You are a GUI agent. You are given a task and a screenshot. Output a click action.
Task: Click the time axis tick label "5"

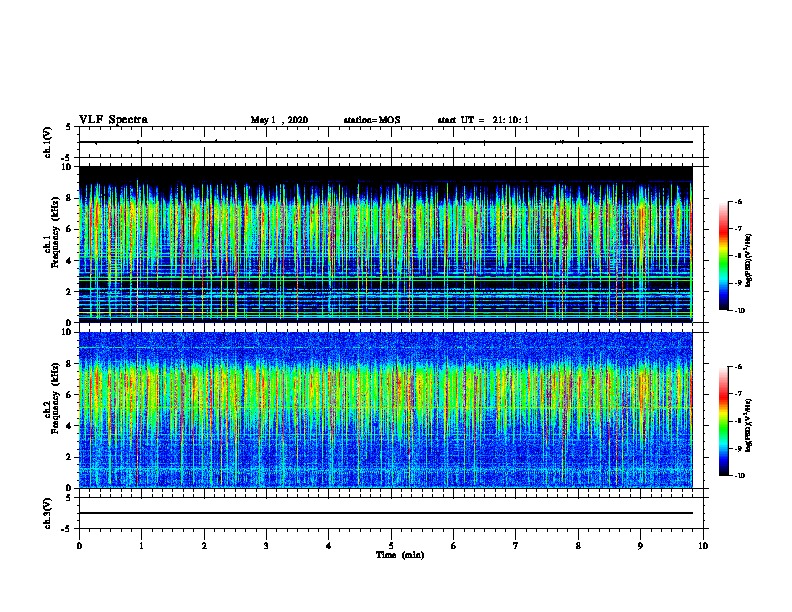pyautogui.click(x=391, y=546)
